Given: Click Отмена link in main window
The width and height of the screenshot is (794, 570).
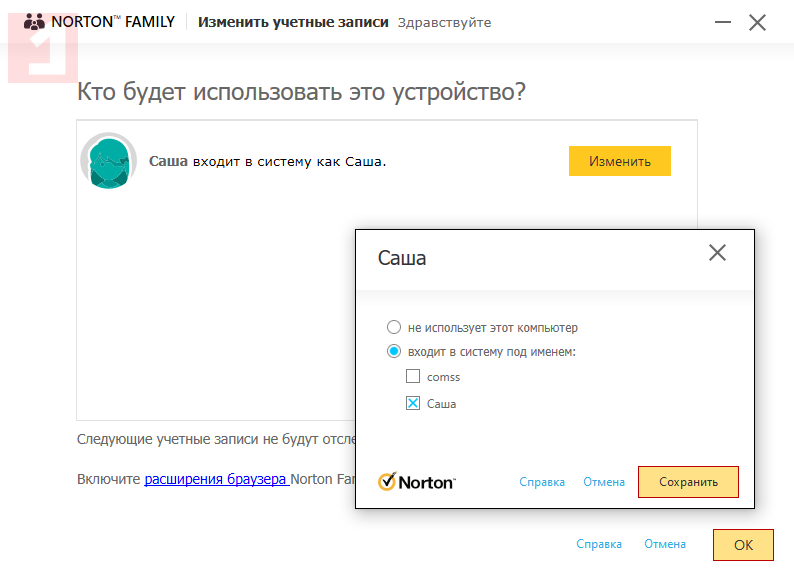Looking at the screenshot, I should click(665, 544).
